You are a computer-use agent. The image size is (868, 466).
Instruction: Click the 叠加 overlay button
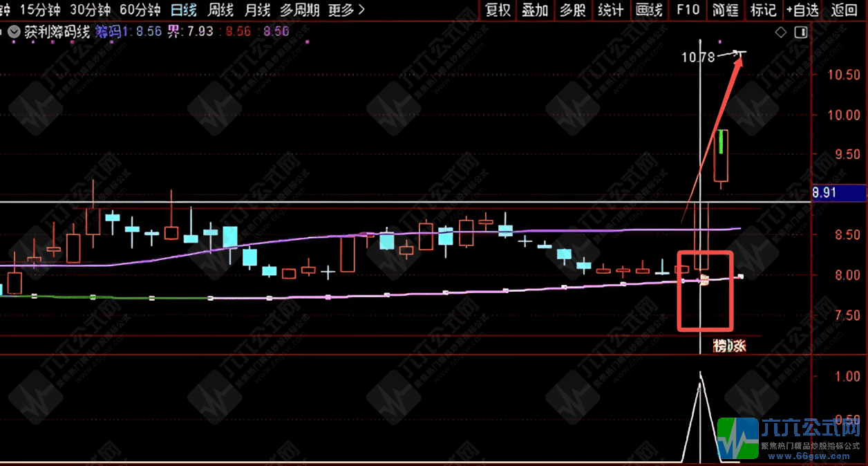tap(535, 10)
